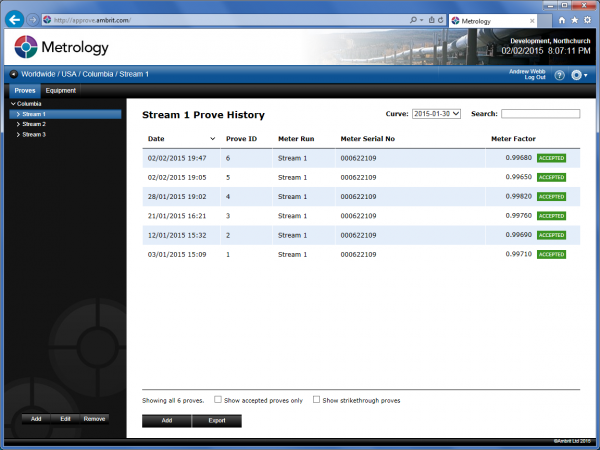Screen dimensions: 600x450
Task: Select prove row dated 02/02/2015 19:05
Action: [361, 177]
